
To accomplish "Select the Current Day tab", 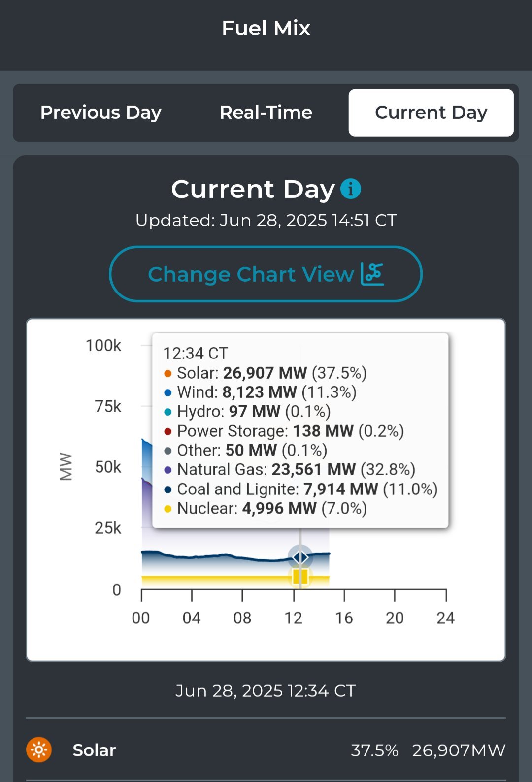I will [431, 113].
